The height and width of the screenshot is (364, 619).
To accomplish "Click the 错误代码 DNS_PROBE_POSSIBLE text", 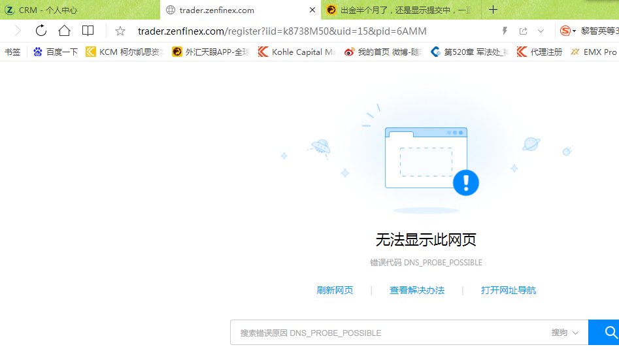I will point(426,263).
